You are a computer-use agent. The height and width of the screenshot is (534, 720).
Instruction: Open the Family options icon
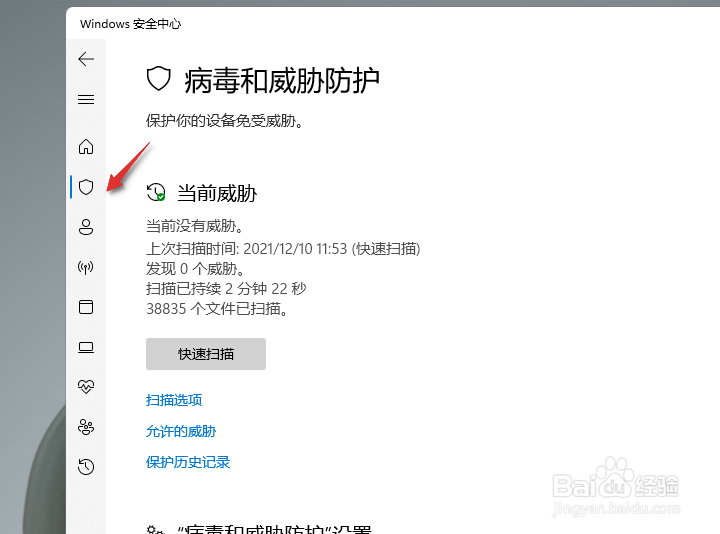click(86, 427)
